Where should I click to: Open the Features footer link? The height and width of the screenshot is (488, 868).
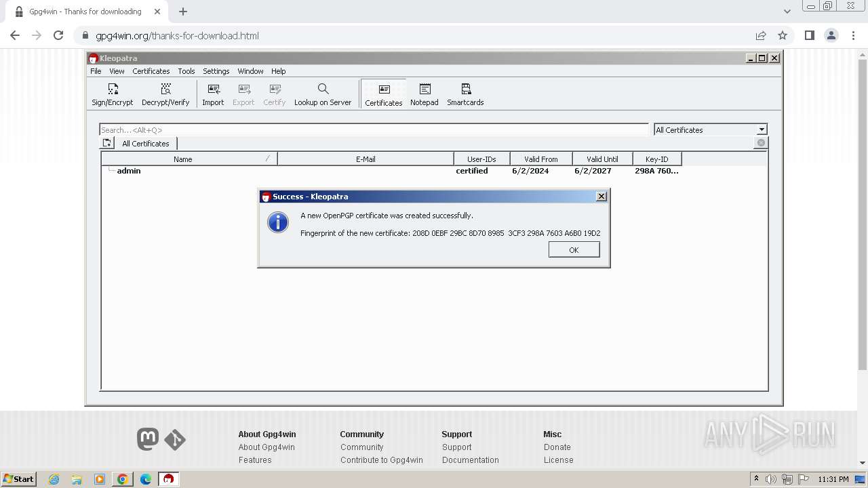255,460
